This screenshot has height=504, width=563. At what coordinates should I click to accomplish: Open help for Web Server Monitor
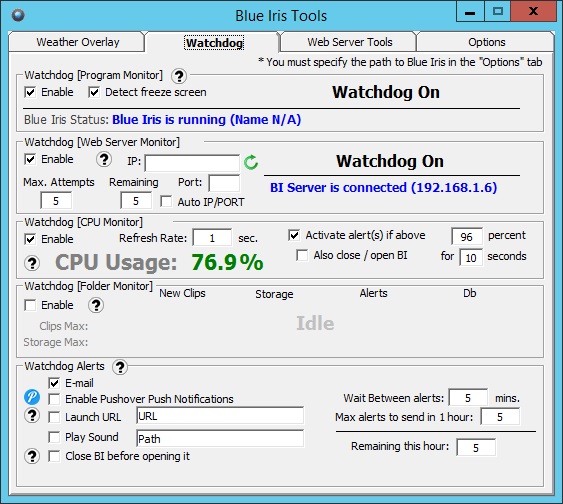(x=104, y=159)
